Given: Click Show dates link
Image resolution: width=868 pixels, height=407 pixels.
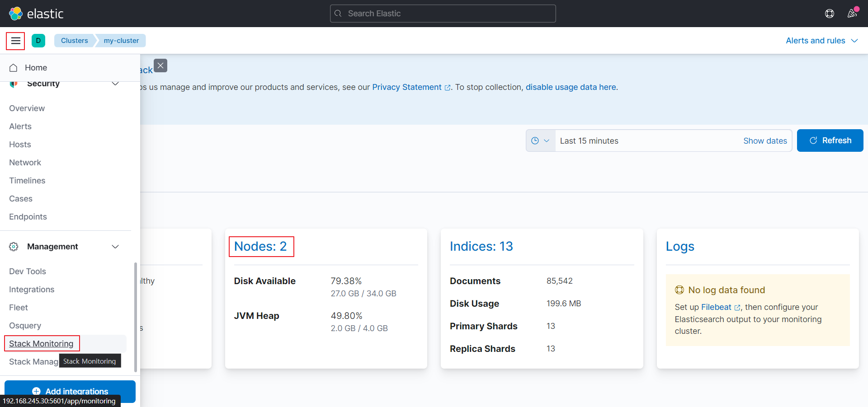Looking at the screenshot, I should (x=765, y=140).
